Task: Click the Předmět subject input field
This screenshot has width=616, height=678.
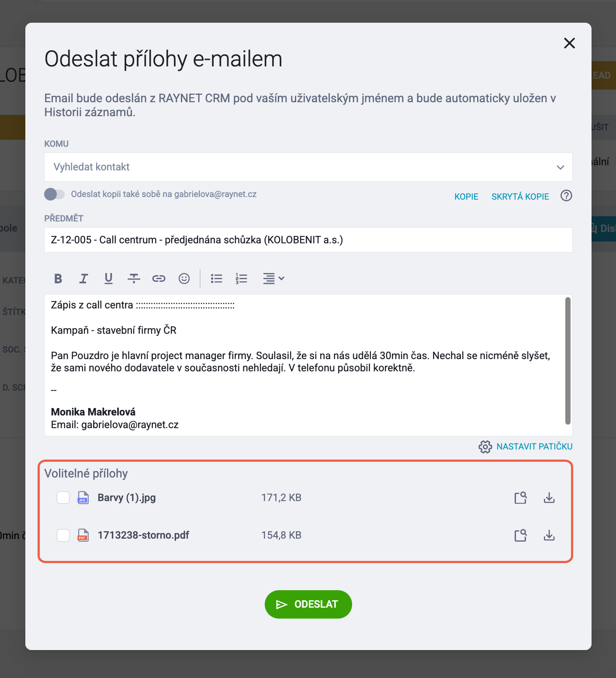Action: (308, 240)
